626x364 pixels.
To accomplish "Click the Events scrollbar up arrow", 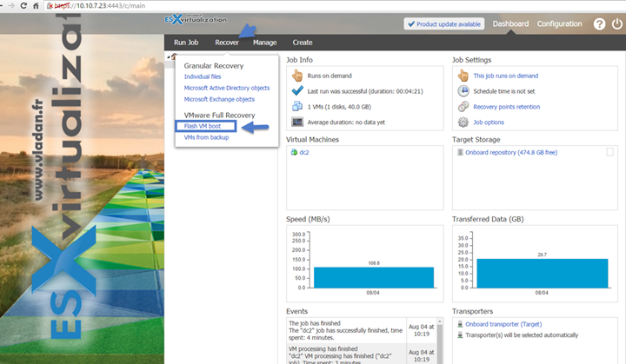I will pyautogui.click(x=440, y=321).
